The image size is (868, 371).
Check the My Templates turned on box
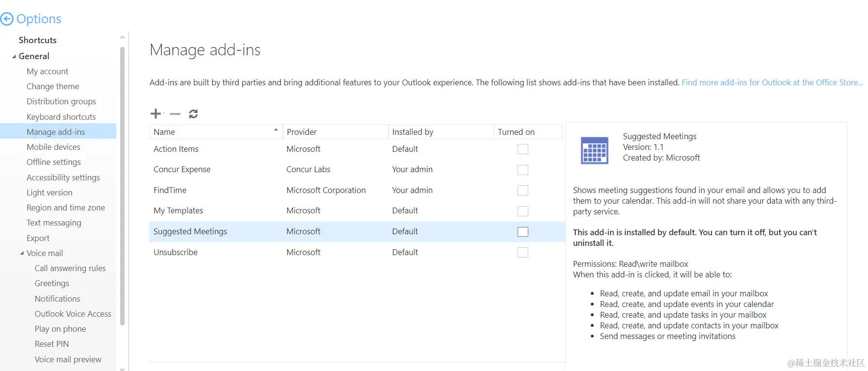pos(523,211)
